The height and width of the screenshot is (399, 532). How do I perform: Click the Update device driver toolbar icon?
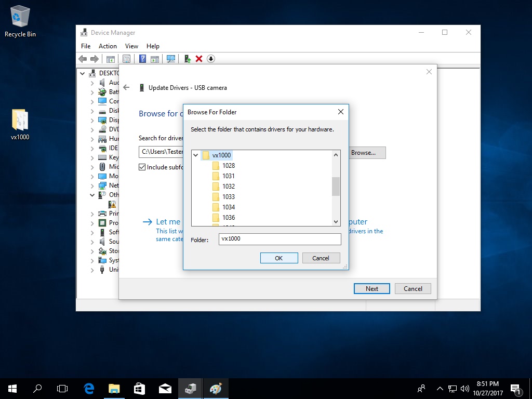tap(187, 59)
